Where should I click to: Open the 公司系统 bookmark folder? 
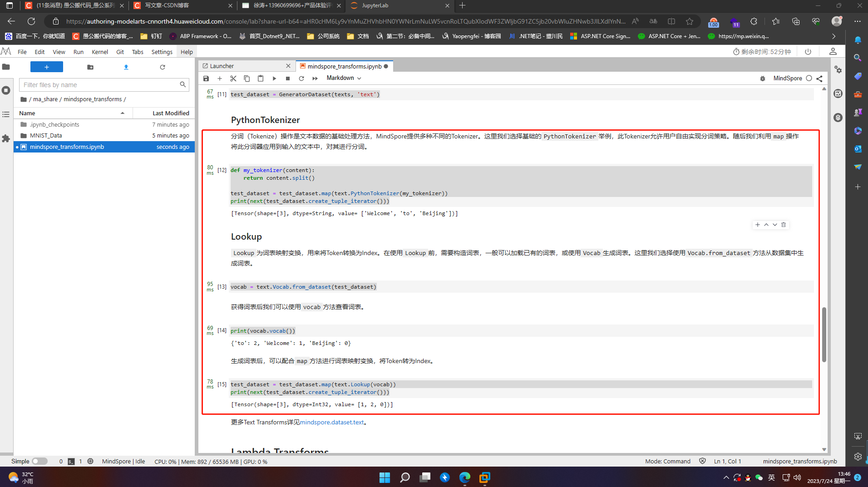coord(323,36)
